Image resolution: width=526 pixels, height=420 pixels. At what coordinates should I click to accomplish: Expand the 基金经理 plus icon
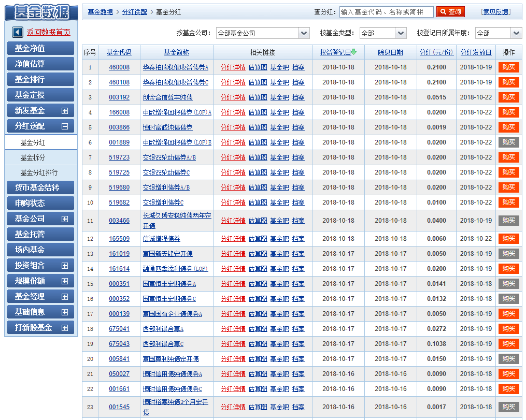(x=65, y=297)
